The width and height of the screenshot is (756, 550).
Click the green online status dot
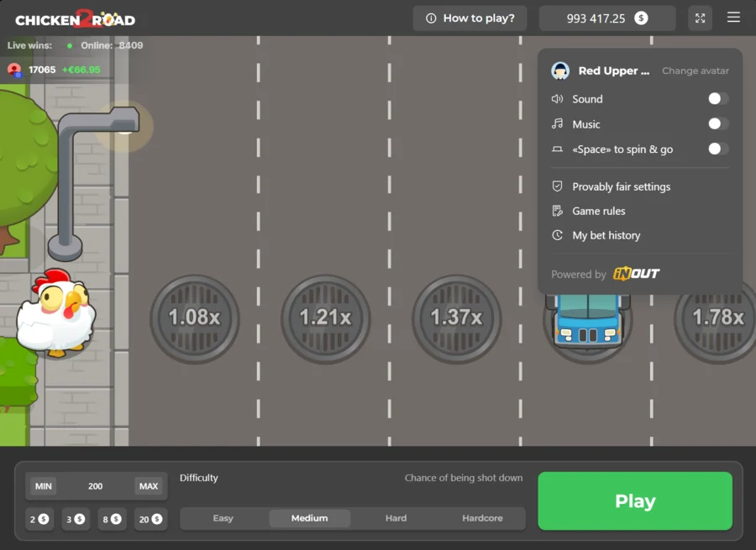pos(70,46)
